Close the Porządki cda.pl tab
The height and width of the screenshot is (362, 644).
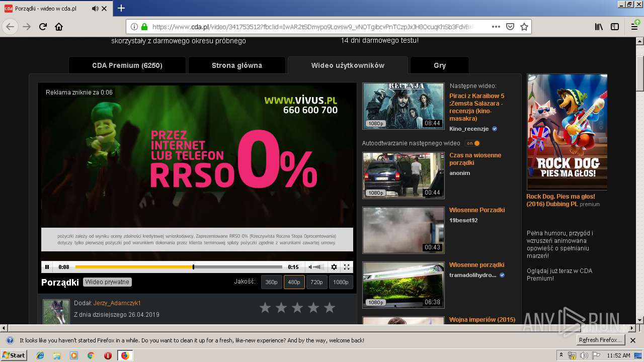104,9
